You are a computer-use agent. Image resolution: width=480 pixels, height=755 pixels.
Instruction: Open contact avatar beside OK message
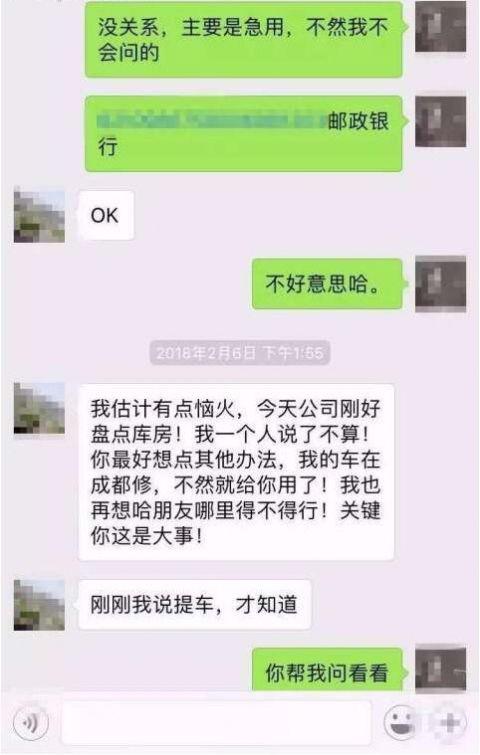[39, 216]
